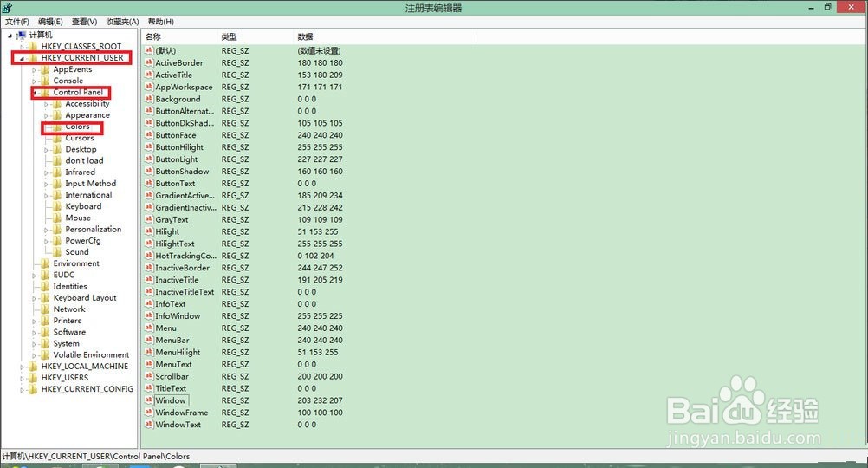Click the folder icon of HKEY_LOCAL_MACHINE
This screenshot has width=868, height=468.
click(x=33, y=366)
